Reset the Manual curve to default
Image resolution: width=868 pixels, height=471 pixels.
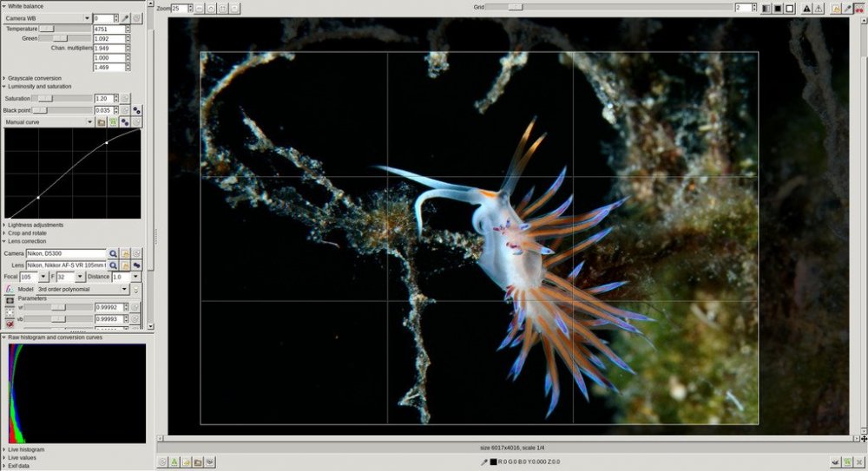(137, 121)
